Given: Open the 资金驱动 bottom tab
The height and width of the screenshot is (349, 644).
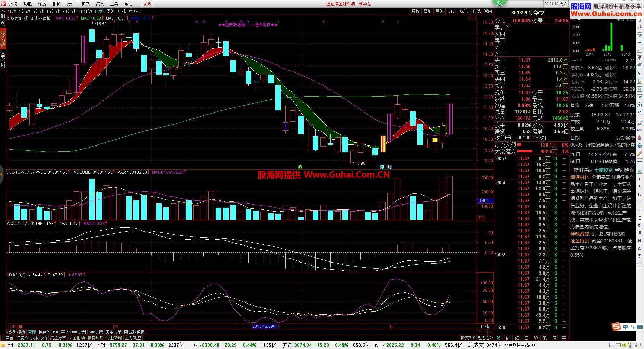Looking at the screenshot, I should pyautogui.click(x=76, y=338).
